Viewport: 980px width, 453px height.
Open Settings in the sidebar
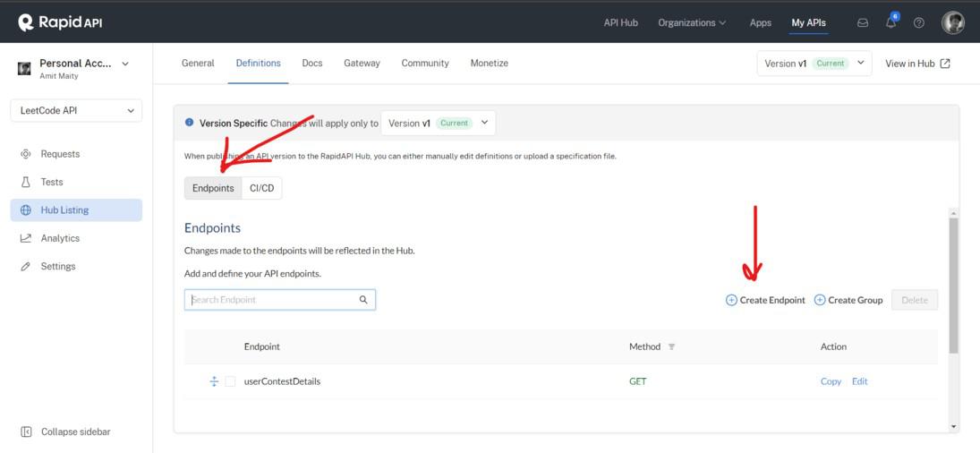[76, 266]
